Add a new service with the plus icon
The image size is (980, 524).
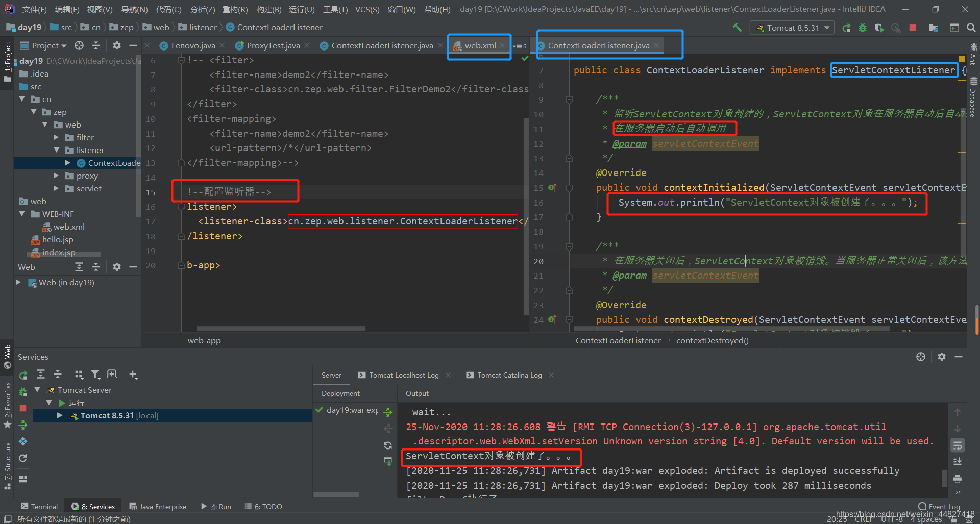(133, 375)
